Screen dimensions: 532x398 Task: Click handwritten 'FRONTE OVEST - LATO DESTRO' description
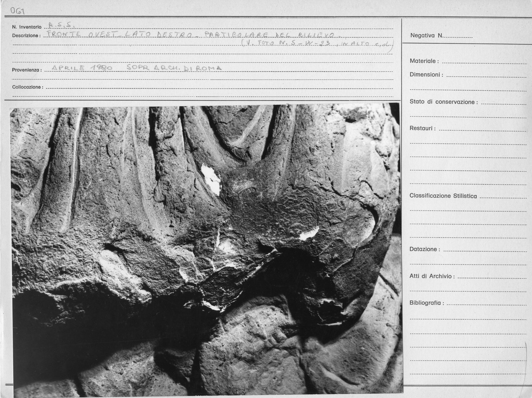(119, 34)
